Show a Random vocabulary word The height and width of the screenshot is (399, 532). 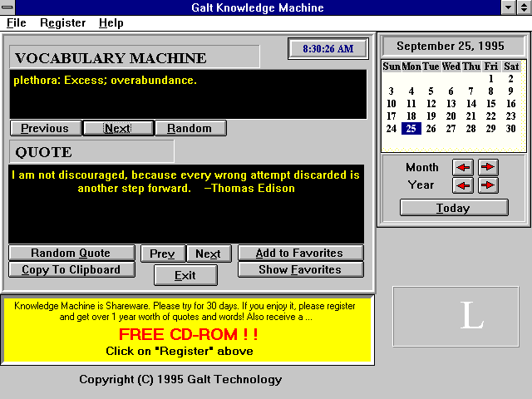190,128
